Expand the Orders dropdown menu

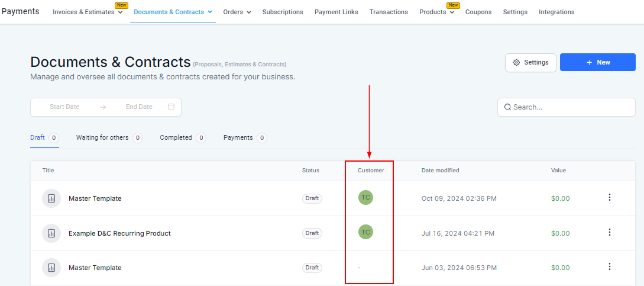tap(237, 12)
